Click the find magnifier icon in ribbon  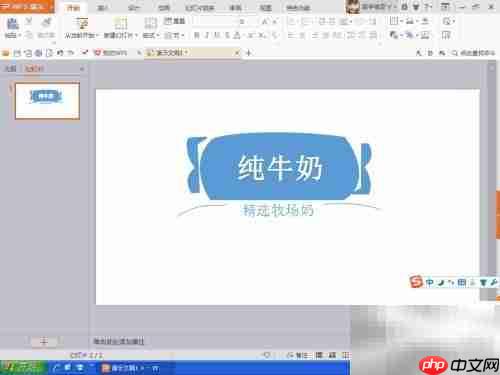click(446, 22)
